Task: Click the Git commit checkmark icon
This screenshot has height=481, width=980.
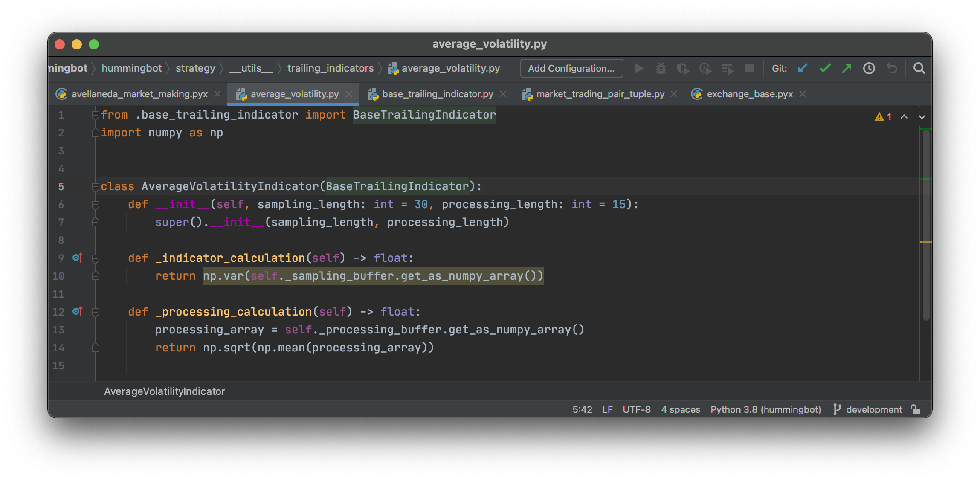Action: click(825, 68)
